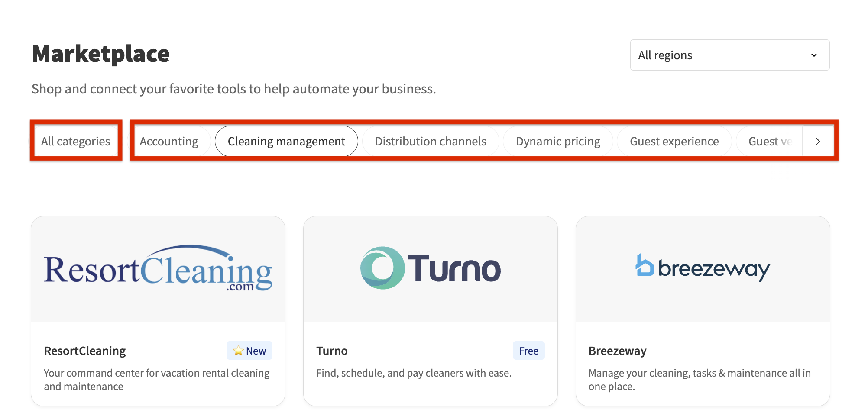The image size is (868, 419).
Task: Click Turno's 'Find, schedule, and pay' description
Action: coord(414,373)
